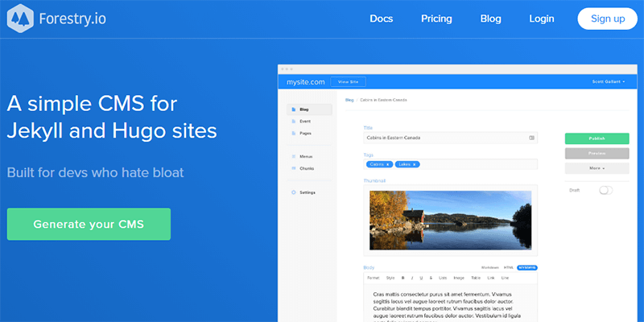Expand the More dropdown

pos(597,168)
